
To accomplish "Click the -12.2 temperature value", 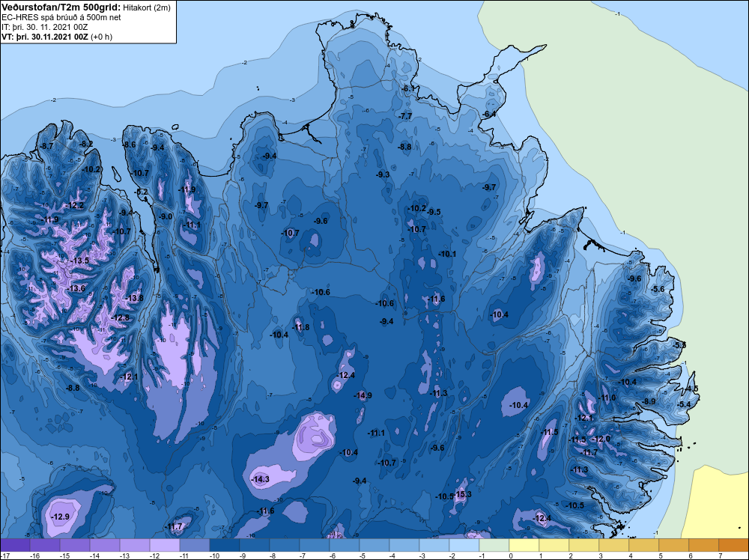I will 75,205.
